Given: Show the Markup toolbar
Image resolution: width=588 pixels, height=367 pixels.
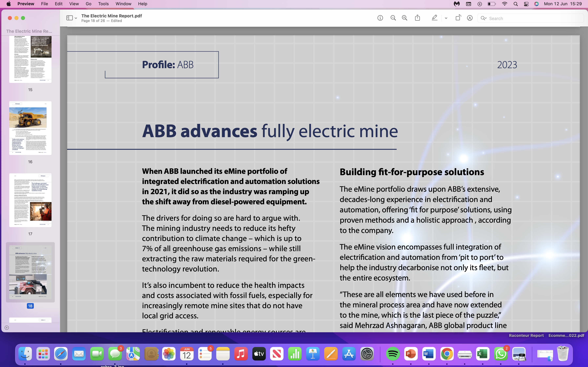Looking at the screenshot, I should tap(470, 18).
